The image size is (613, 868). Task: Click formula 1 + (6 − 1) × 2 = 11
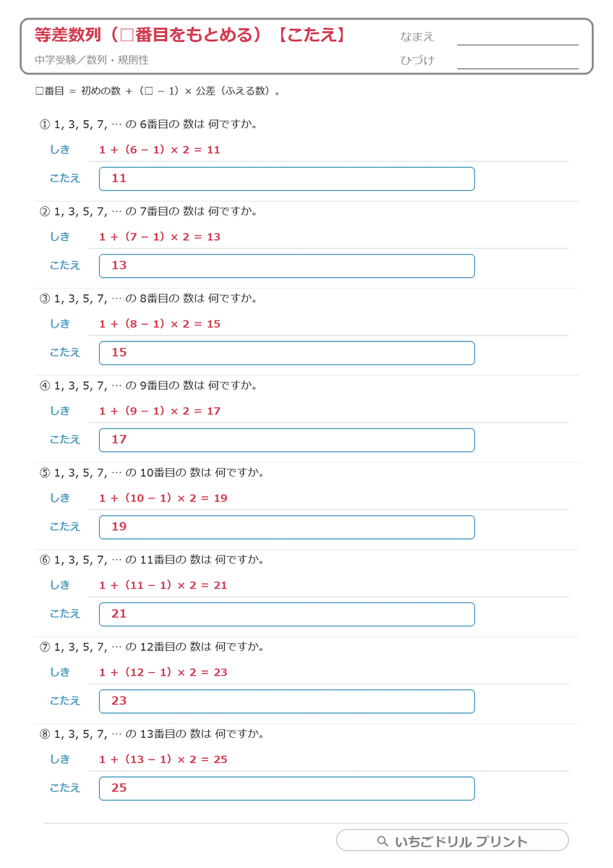click(159, 150)
